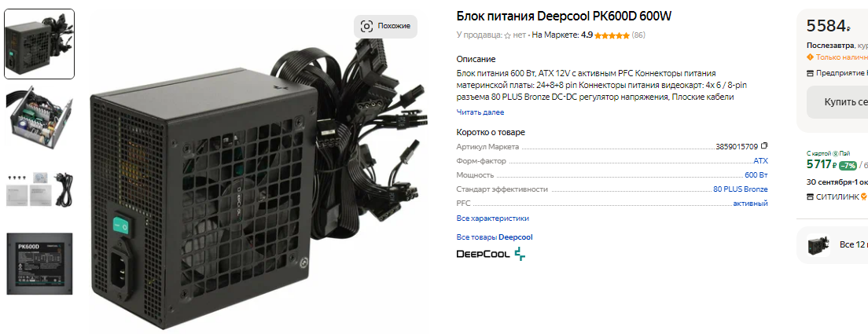
Task: Expand description with Читать далее
Action: click(x=480, y=112)
